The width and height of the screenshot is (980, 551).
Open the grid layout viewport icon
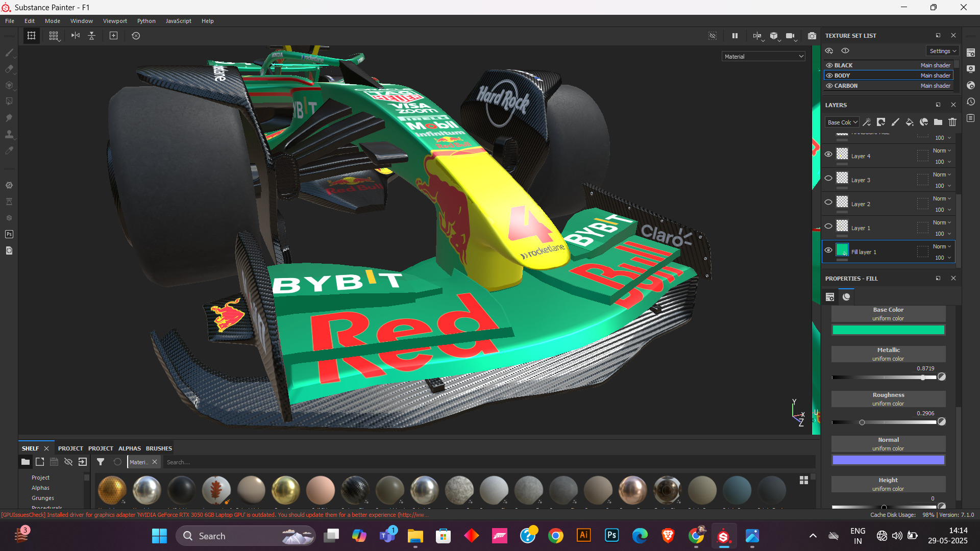[54, 36]
